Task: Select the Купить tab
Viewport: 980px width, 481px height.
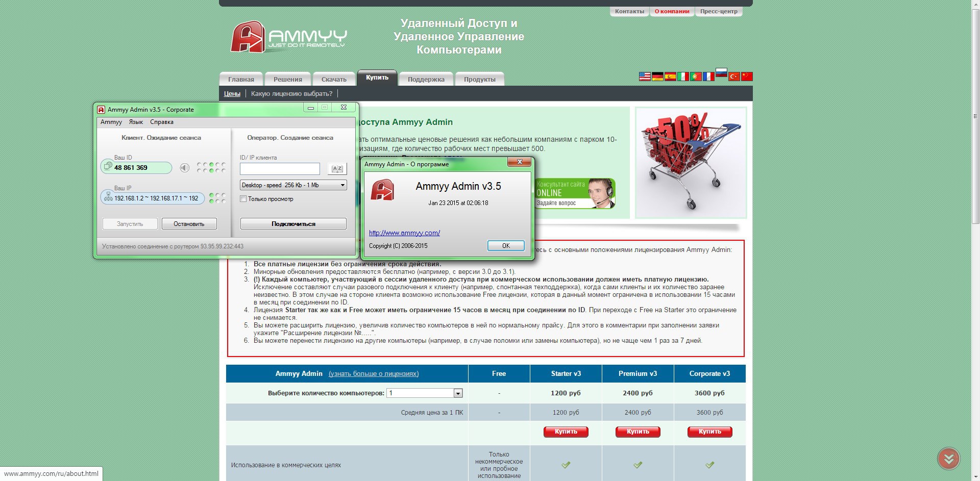Action: [x=377, y=78]
